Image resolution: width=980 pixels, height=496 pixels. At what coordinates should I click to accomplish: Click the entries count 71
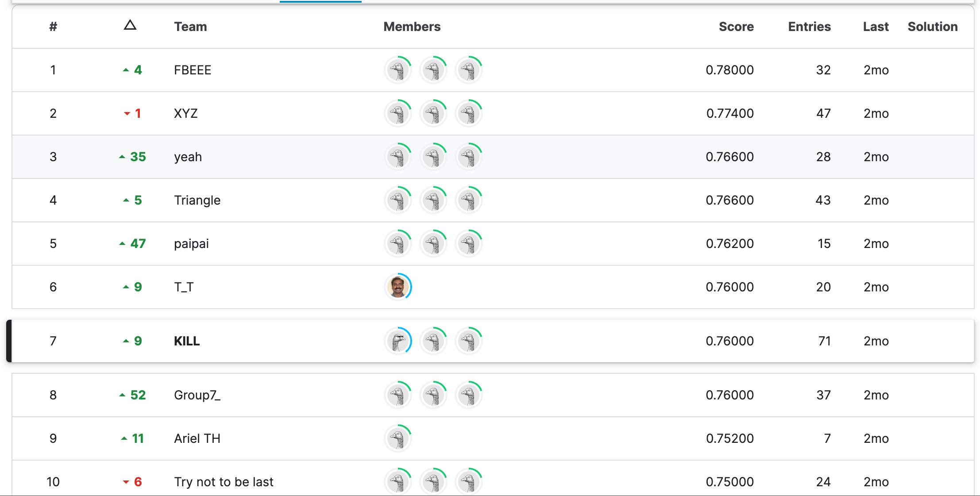coord(824,341)
